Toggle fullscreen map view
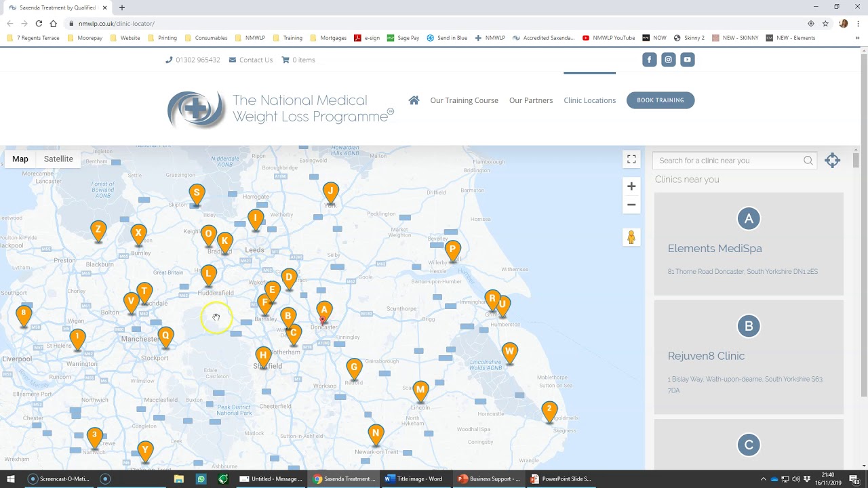This screenshot has width=868, height=488. pos(631,159)
